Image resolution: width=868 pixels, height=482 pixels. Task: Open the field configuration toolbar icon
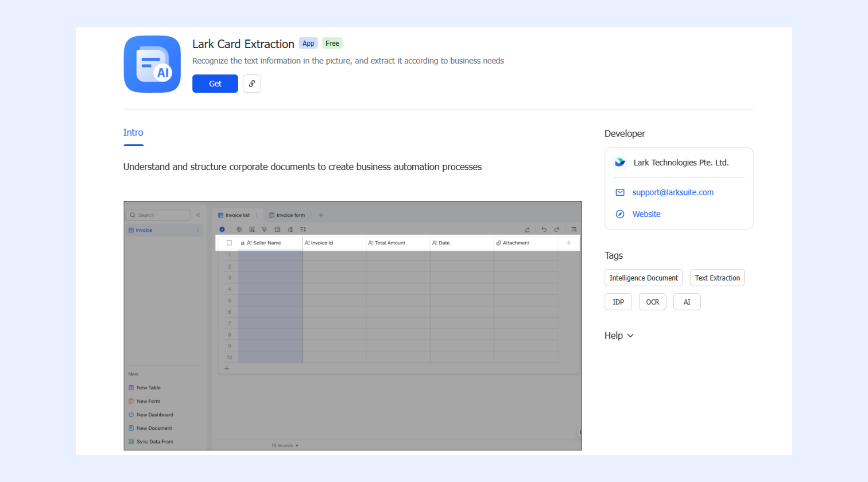(x=252, y=229)
